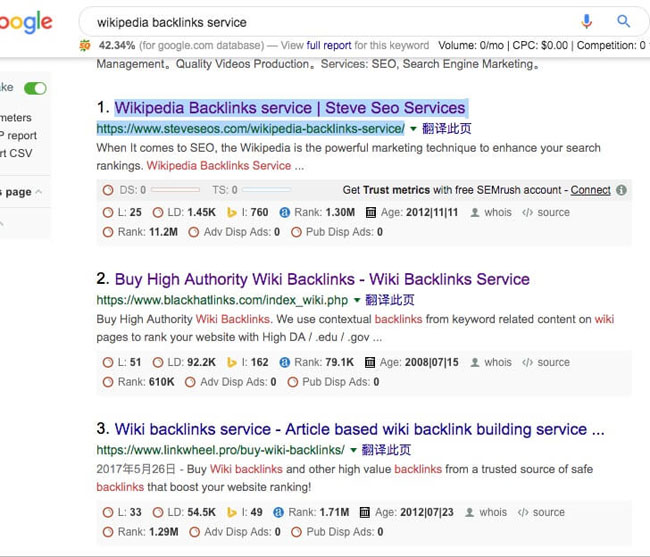Click the voice search microphone icon
650x557 pixels.
[586, 21]
